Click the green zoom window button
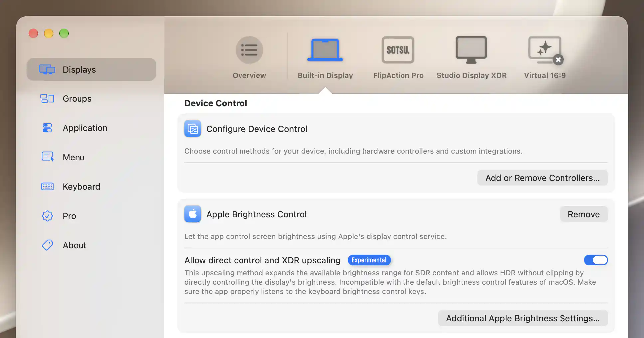The width and height of the screenshot is (644, 338). (64, 33)
